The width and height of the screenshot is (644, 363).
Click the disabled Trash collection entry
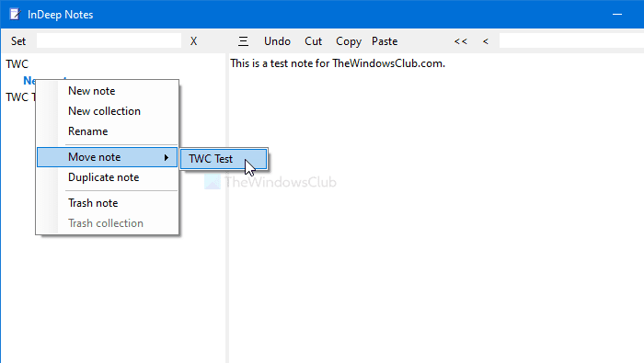[x=108, y=223]
